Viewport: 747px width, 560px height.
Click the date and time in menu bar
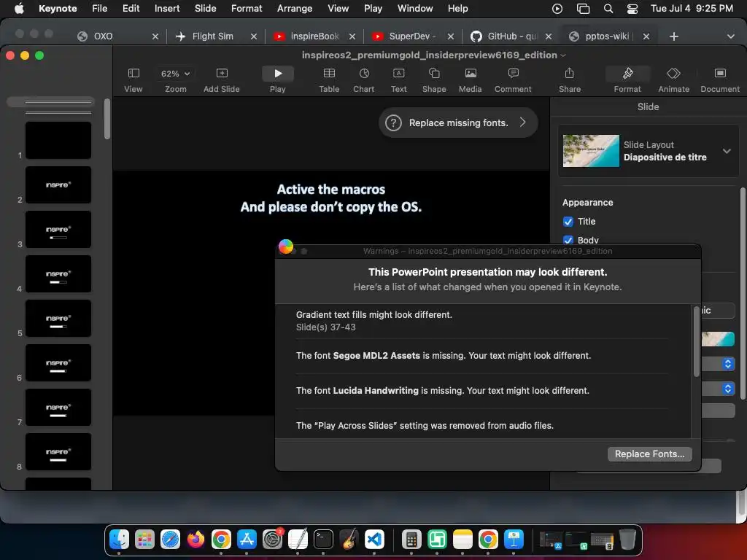[x=692, y=9]
